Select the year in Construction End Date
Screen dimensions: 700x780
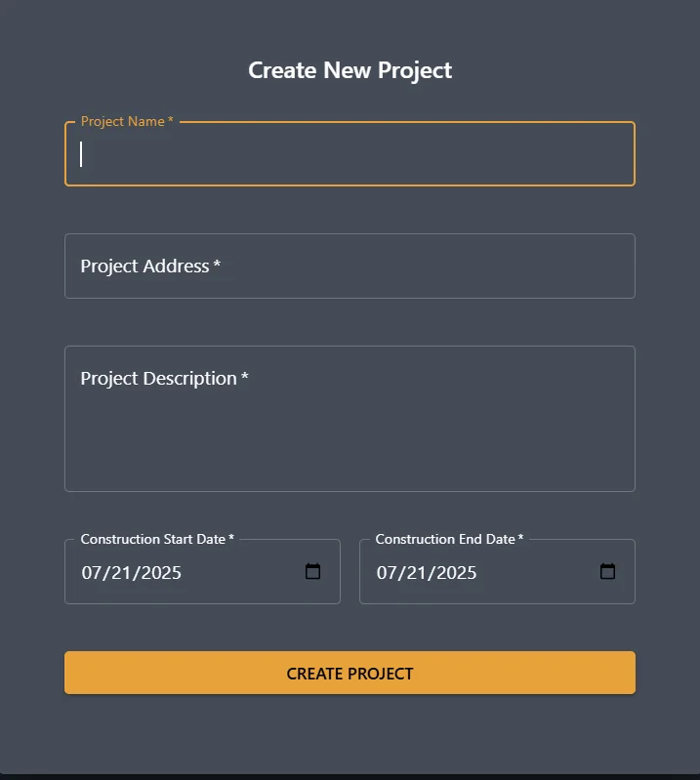pos(455,573)
